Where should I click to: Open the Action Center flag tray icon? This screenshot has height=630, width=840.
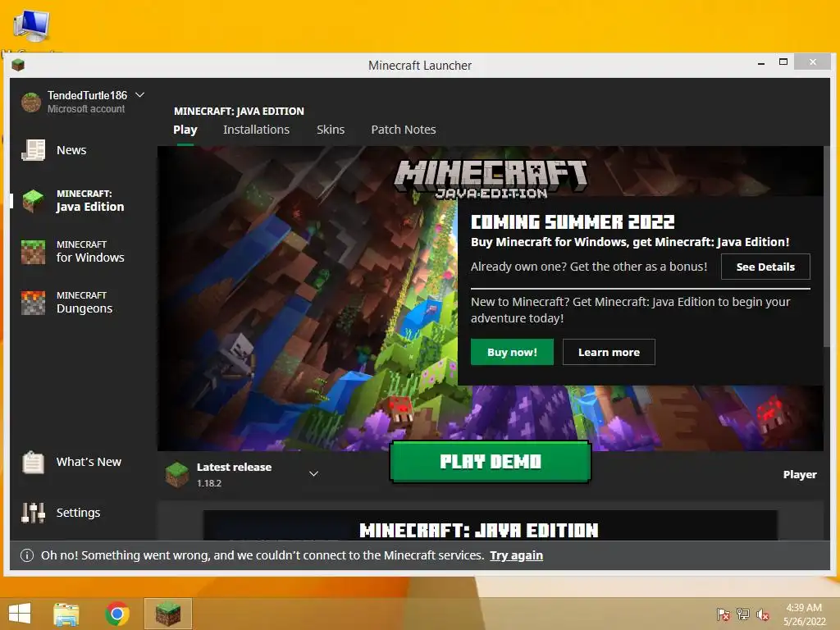click(x=724, y=614)
